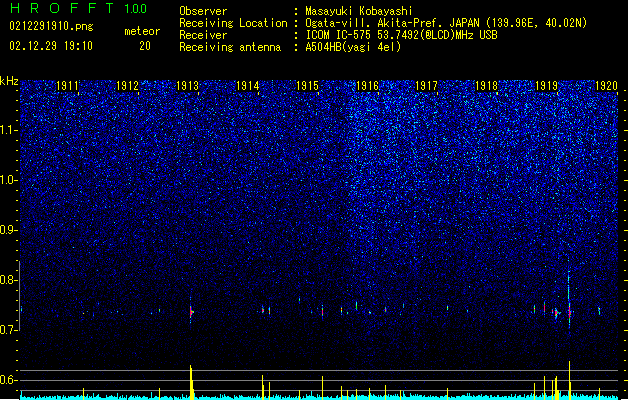
Task: Click the Receiving antenna label
Action: click(230, 47)
